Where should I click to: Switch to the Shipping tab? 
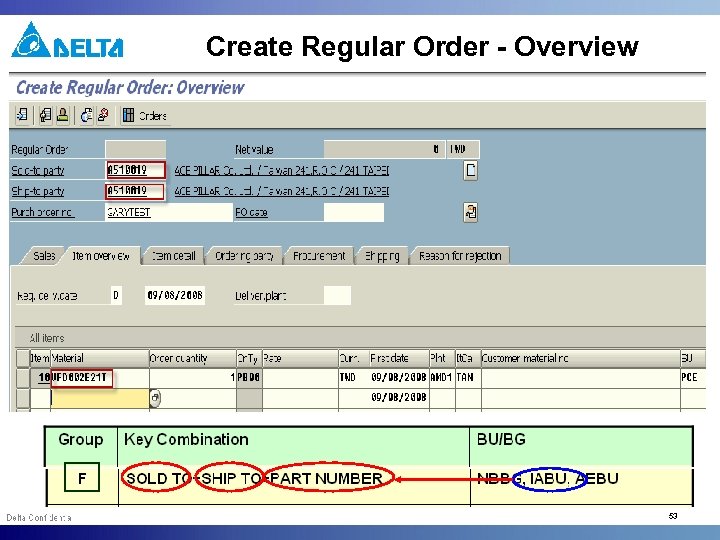tap(382, 256)
